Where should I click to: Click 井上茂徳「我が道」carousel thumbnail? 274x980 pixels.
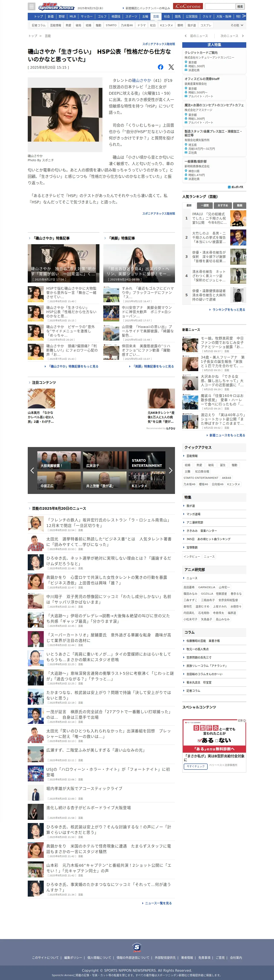tap(105, 481)
